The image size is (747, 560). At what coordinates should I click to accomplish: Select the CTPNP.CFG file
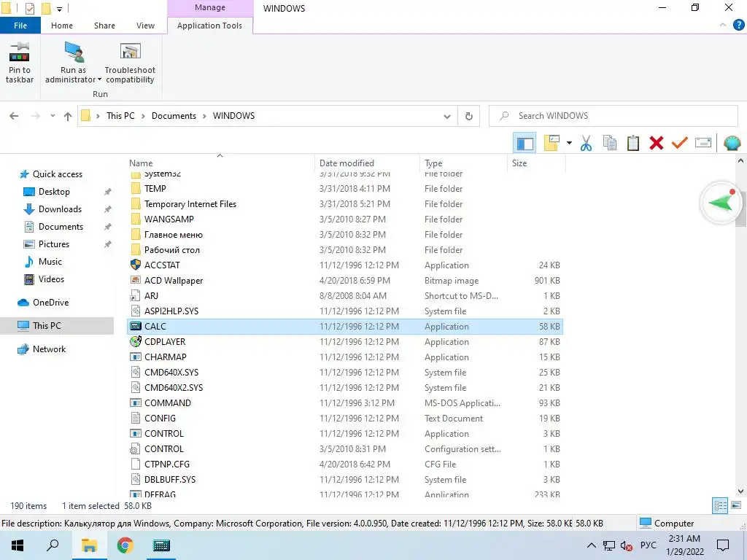(345, 464)
